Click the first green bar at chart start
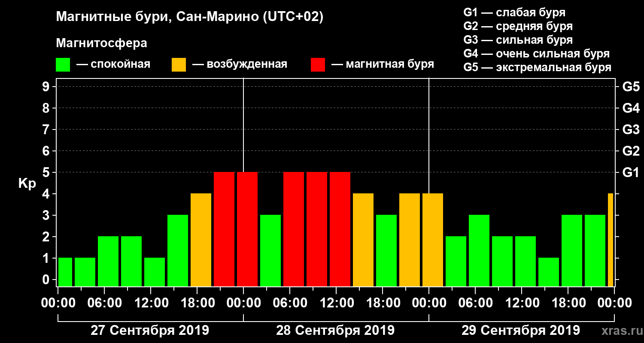The height and width of the screenshot is (343, 644). tap(65, 272)
